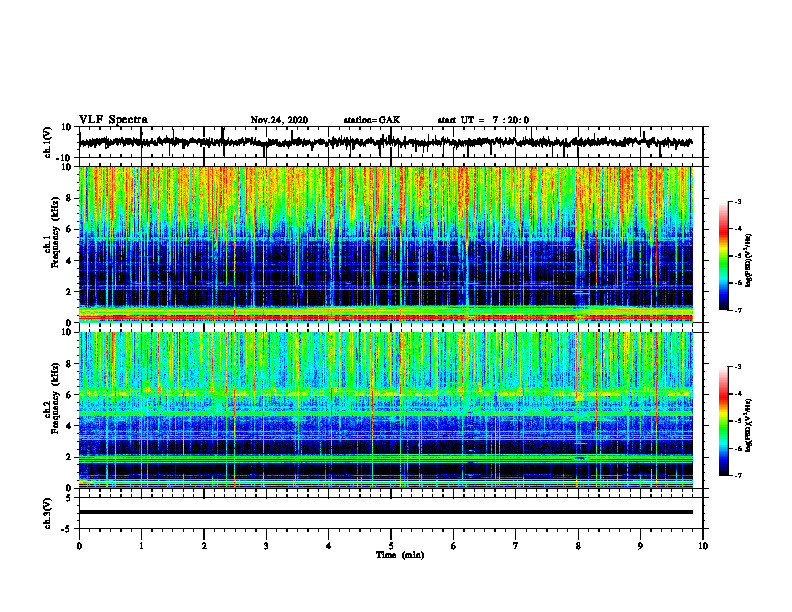Click the "station=GAK" header label

372,120
